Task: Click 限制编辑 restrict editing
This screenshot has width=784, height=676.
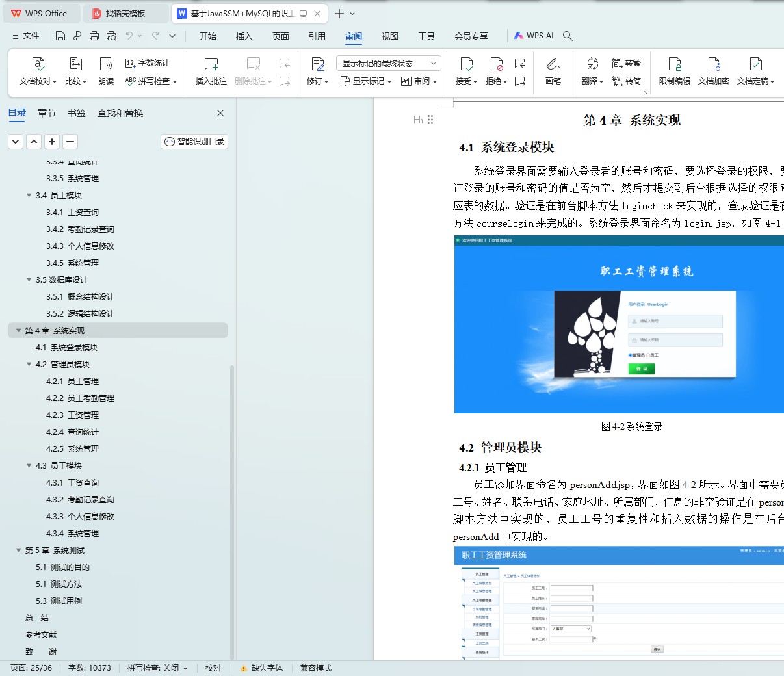Action: pos(675,71)
